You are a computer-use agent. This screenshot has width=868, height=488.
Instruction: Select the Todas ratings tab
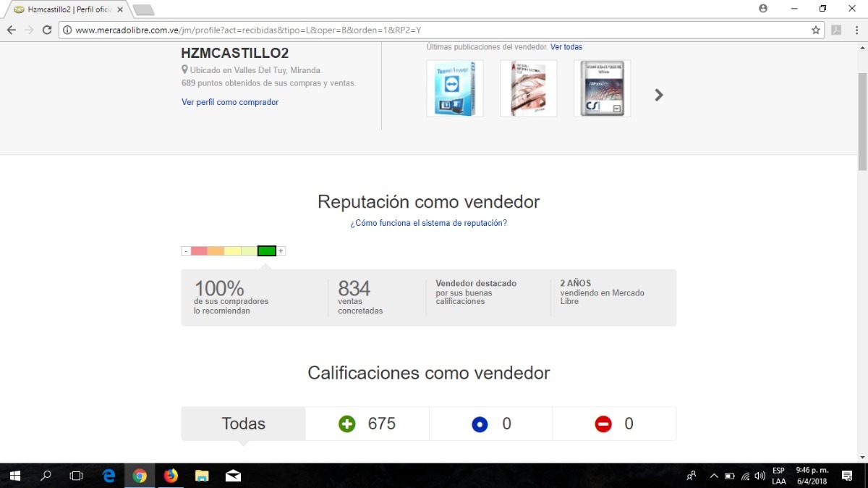(243, 424)
